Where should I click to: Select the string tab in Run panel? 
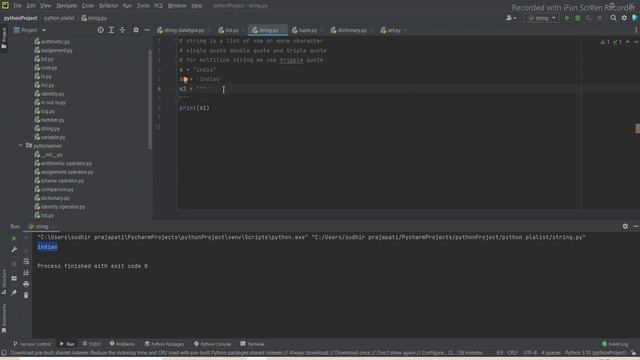tap(42, 227)
